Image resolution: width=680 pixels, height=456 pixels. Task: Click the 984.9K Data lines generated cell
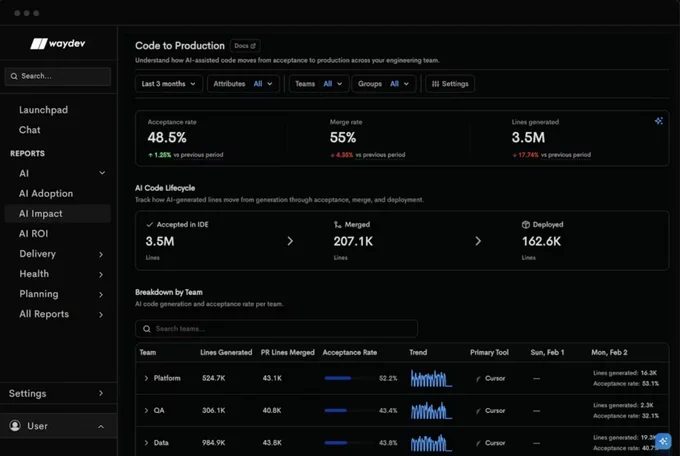[213, 443]
